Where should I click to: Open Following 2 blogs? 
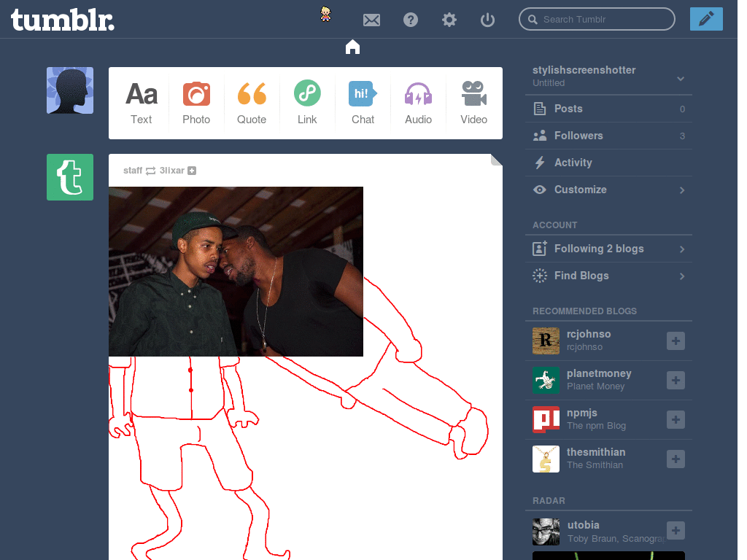tap(608, 249)
